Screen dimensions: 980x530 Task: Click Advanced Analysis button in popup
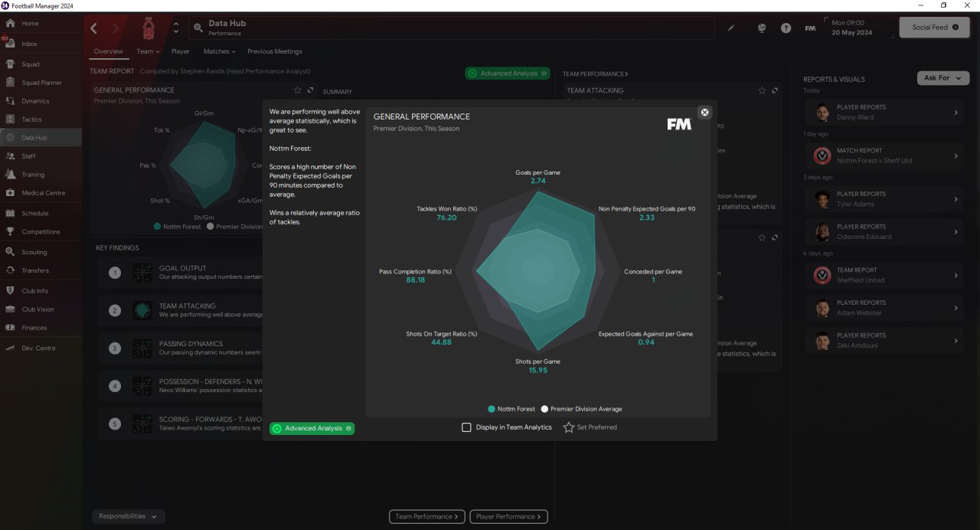pyautogui.click(x=312, y=428)
